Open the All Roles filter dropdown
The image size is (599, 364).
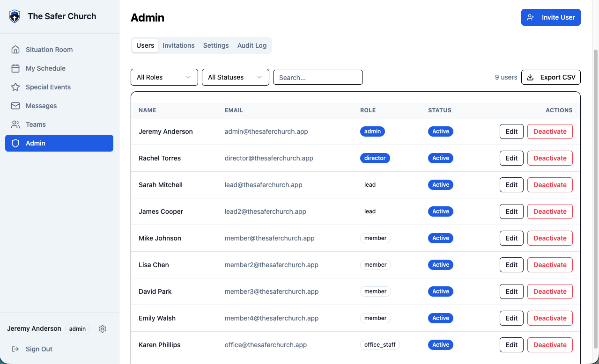point(164,77)
